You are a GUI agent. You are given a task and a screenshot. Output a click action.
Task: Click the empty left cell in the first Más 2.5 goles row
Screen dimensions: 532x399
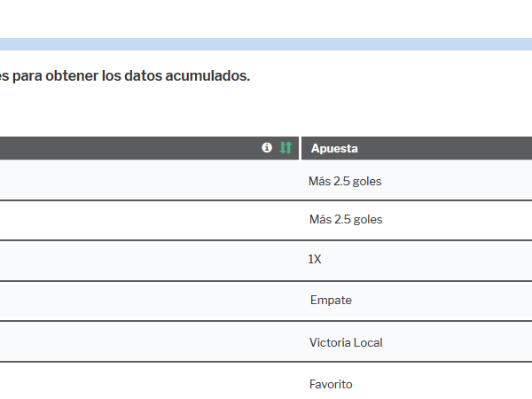[149, 180]
